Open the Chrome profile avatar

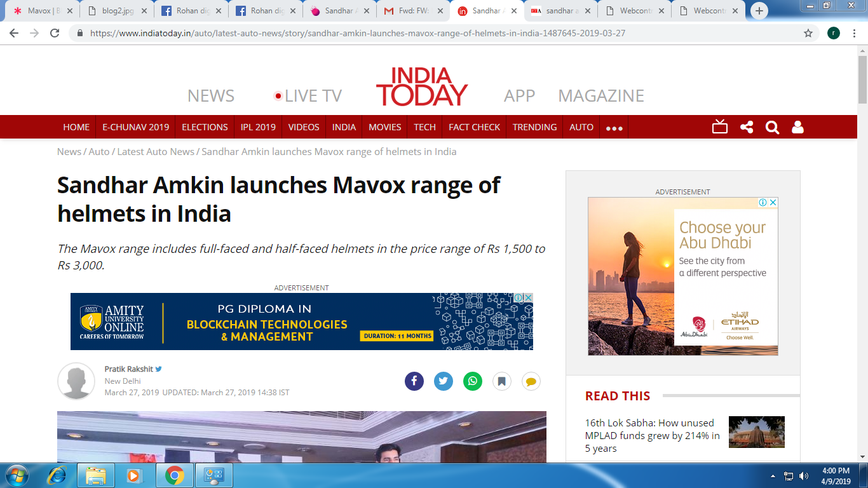tap(834, 33)
